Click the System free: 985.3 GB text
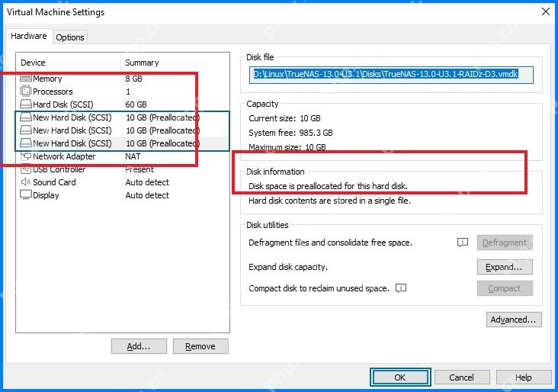Viewport: 558px width, 392px height. tap(290, 133)
